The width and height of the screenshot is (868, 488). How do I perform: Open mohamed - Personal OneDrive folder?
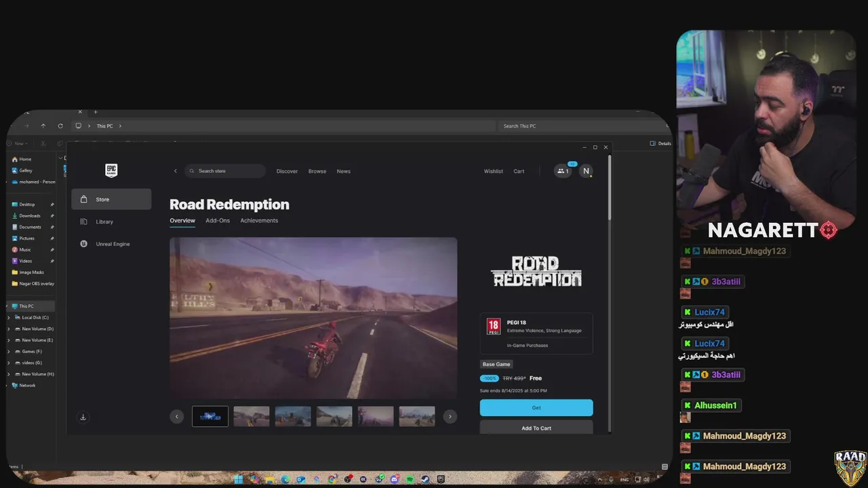[33, 182]
